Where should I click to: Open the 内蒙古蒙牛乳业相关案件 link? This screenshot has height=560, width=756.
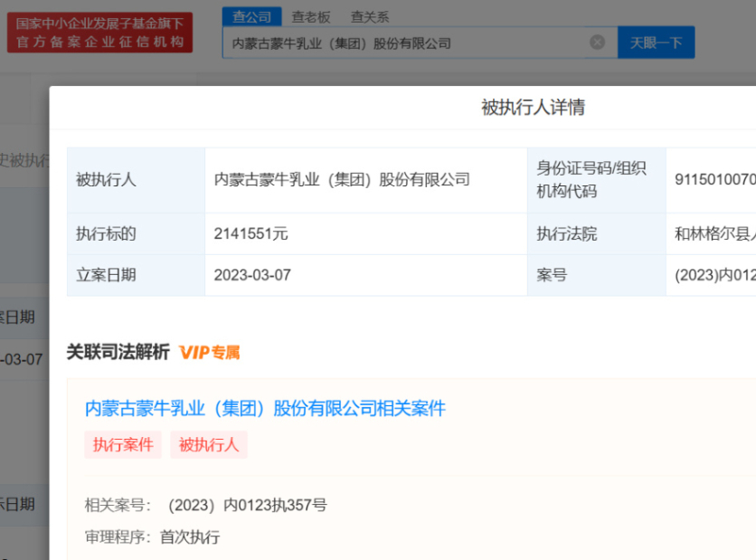[x=265, y=409]
